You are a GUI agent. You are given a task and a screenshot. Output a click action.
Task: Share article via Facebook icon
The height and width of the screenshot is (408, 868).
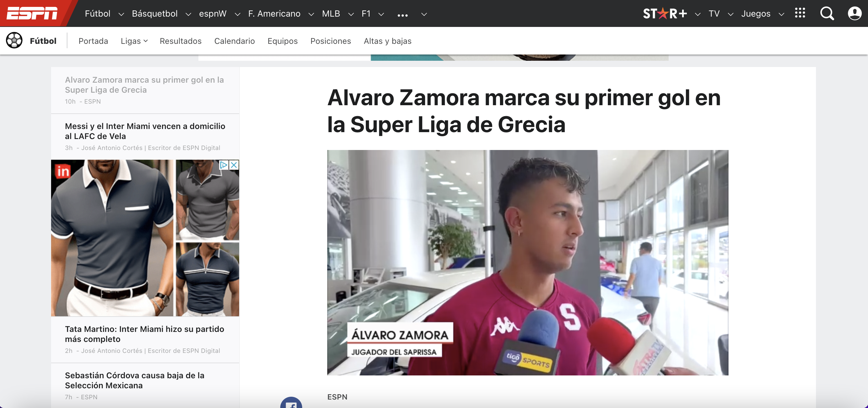click(x=291, y=403)
